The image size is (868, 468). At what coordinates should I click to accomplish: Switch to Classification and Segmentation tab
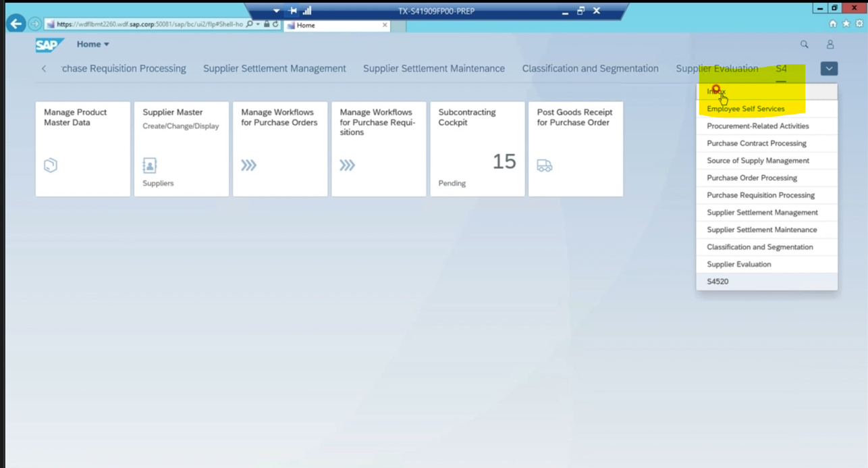[x=591, y=68]
